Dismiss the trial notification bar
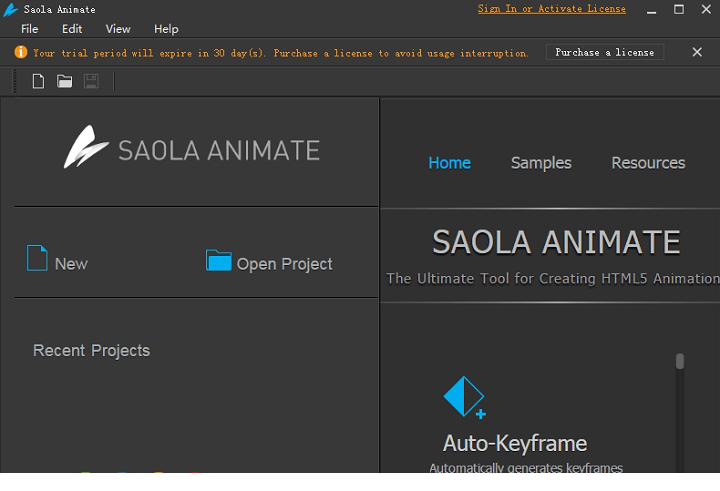720x491 pixels. [697, 52]
